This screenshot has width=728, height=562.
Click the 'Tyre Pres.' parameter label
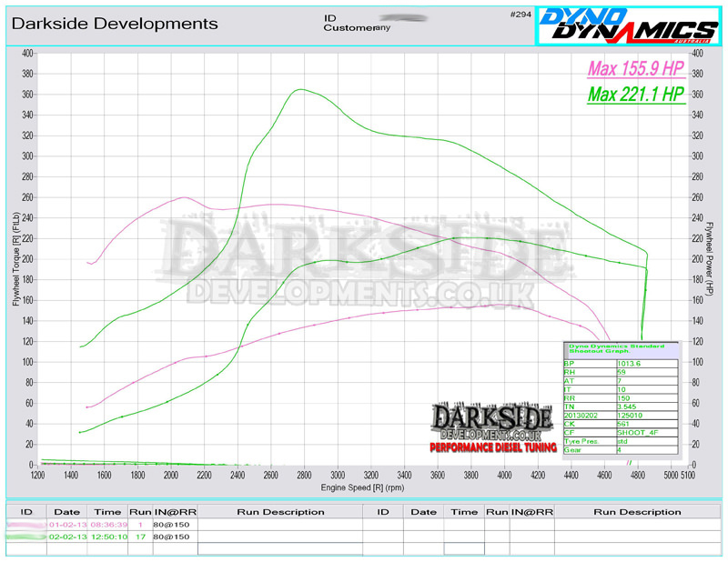click(x=581, y=441)
